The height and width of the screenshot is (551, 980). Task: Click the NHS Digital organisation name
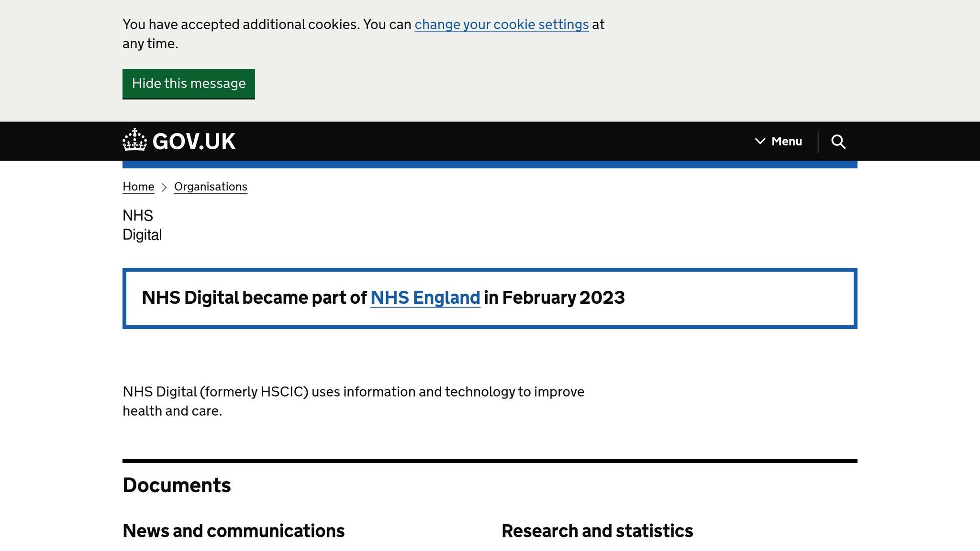142,225
